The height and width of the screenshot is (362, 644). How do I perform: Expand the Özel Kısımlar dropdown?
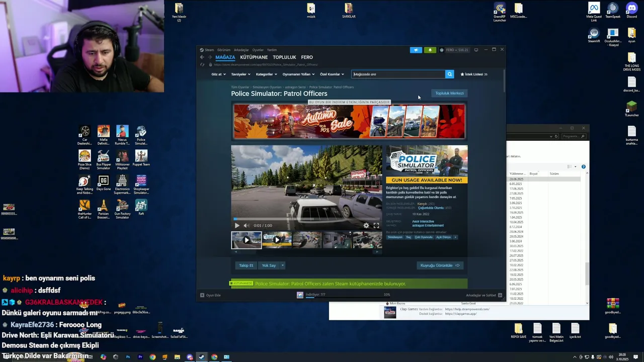click(x=332, y=74)
